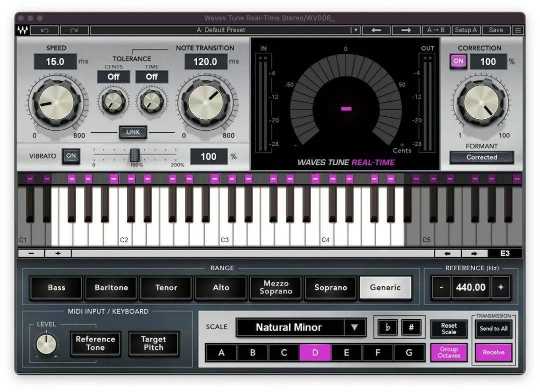The image size is (540, 392).
Task: Toggle Correction ON button
Action: [458, 61]
